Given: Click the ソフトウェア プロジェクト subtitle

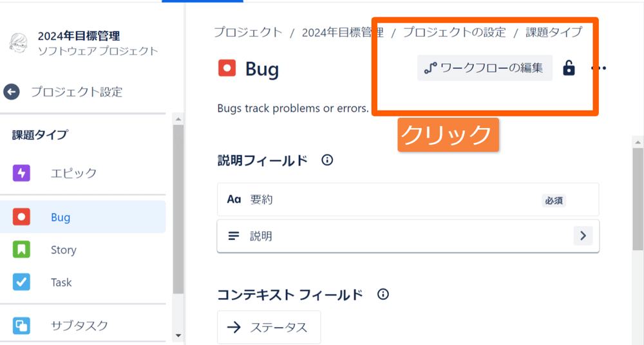Looking at the screenshot, I should [98, 51].
